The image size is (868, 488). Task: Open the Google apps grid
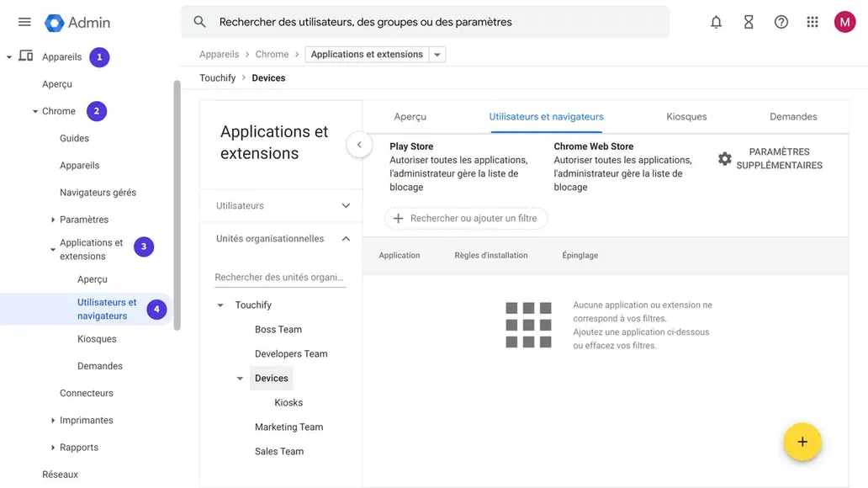click(x=812, y=22)
